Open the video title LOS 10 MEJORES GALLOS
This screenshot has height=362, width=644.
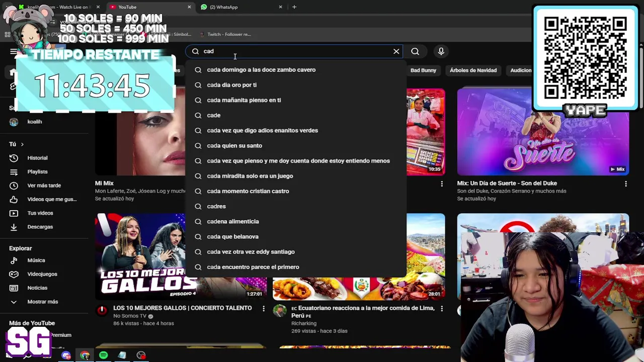click(x=183, y=308)
